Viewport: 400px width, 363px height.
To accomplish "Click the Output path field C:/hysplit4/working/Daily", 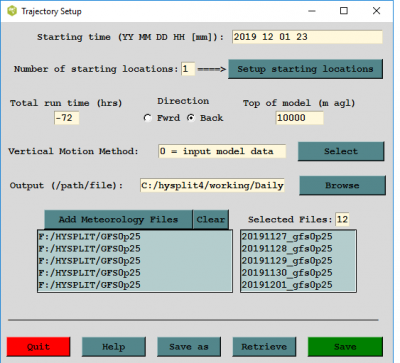I will (x=212, y=185).
